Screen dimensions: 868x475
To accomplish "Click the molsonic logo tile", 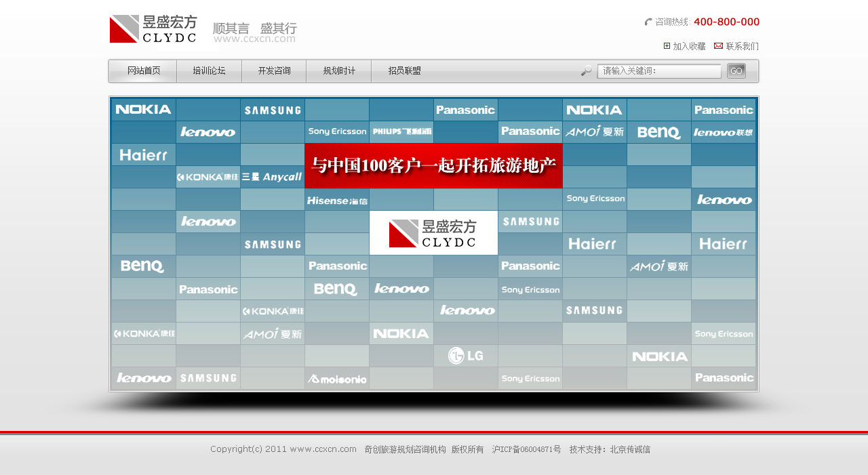I will point(337,379).
